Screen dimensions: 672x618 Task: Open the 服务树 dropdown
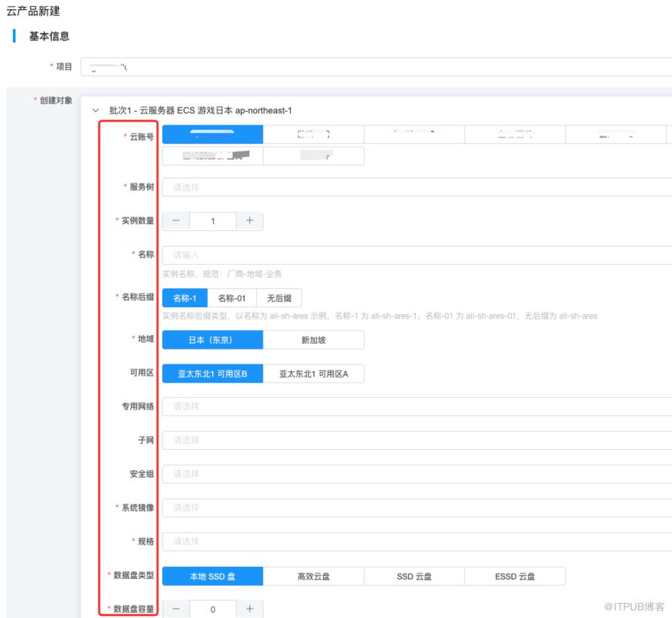point(415,187)
